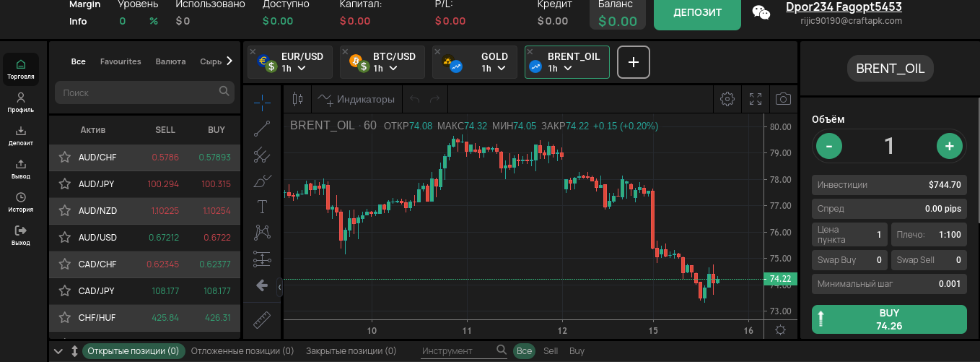980x362 pixels.
Task: Toggle fullscreen chart mode
Action: (756, 99)
